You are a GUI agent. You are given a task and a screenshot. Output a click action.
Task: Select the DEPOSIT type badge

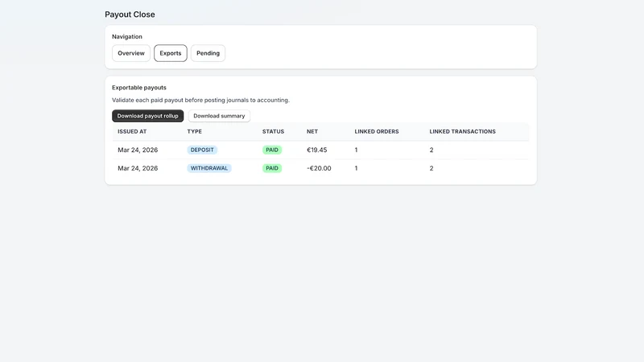[202, 150]
